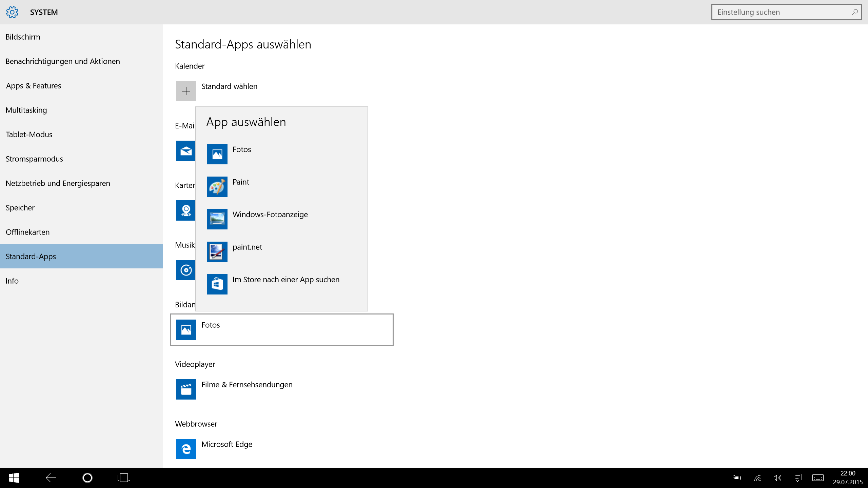Image resolution: width=868 pixels, height=488 pixels.
Task: Select the Fotos icon in the popup
Action: tap(217, 154)
